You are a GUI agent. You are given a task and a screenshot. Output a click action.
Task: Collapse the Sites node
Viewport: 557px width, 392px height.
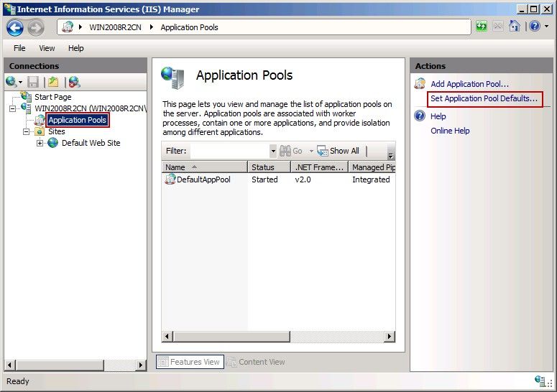tap(27, 131)
